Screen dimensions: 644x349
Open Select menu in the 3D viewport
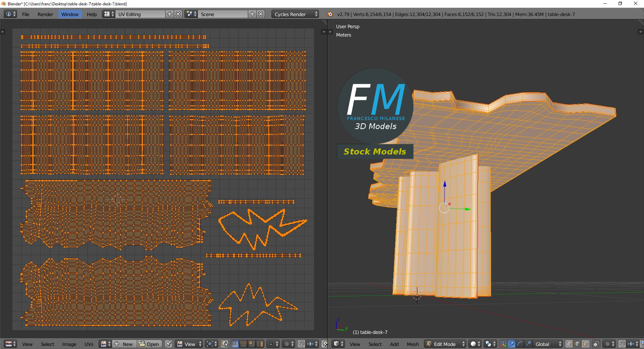[x=375, y=344]
